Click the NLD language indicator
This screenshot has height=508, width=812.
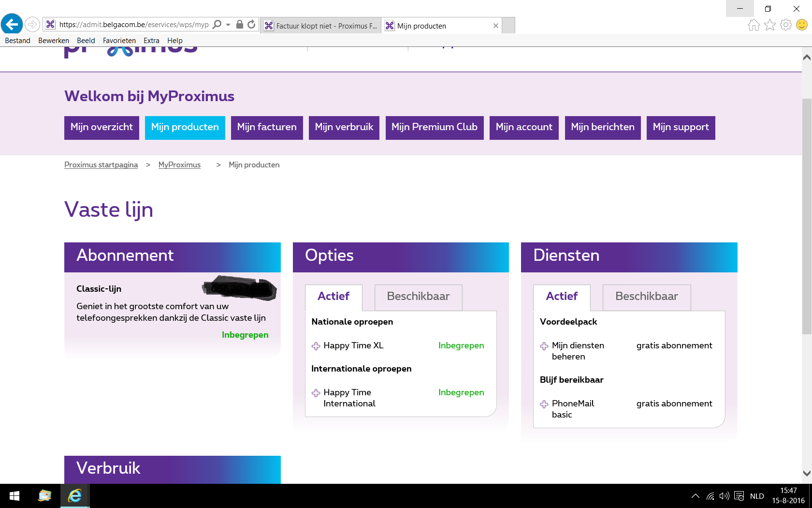[757, 496]
